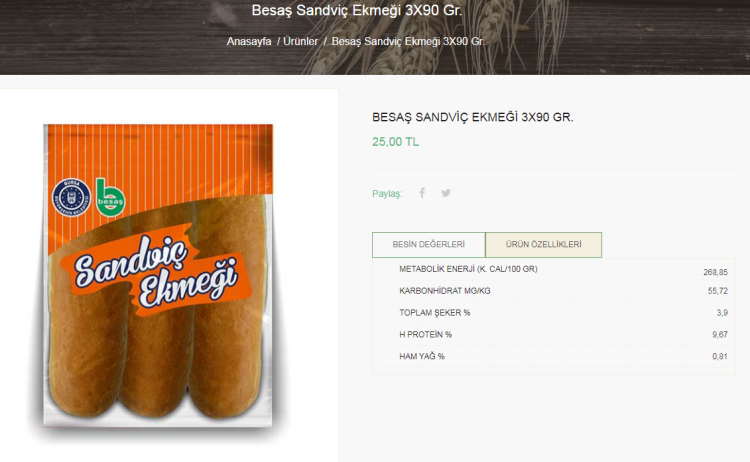Screen dimensions: 750x462
Task: Click the green Besaş logo on the package
Action: point(108,194)
